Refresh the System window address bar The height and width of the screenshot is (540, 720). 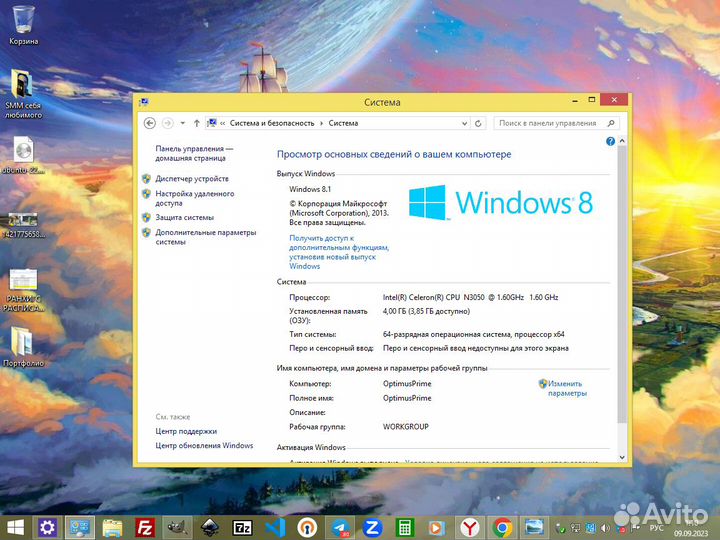[479, 123]
